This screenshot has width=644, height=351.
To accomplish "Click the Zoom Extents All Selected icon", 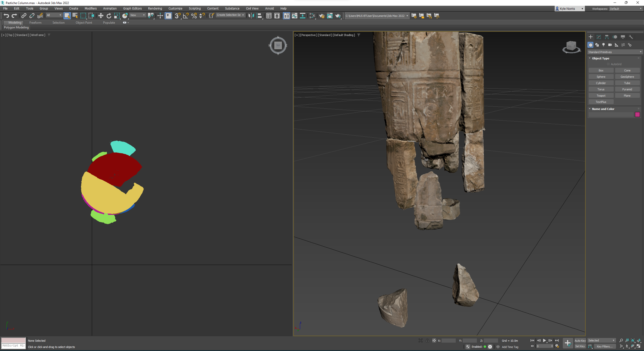I will [639, 340].
